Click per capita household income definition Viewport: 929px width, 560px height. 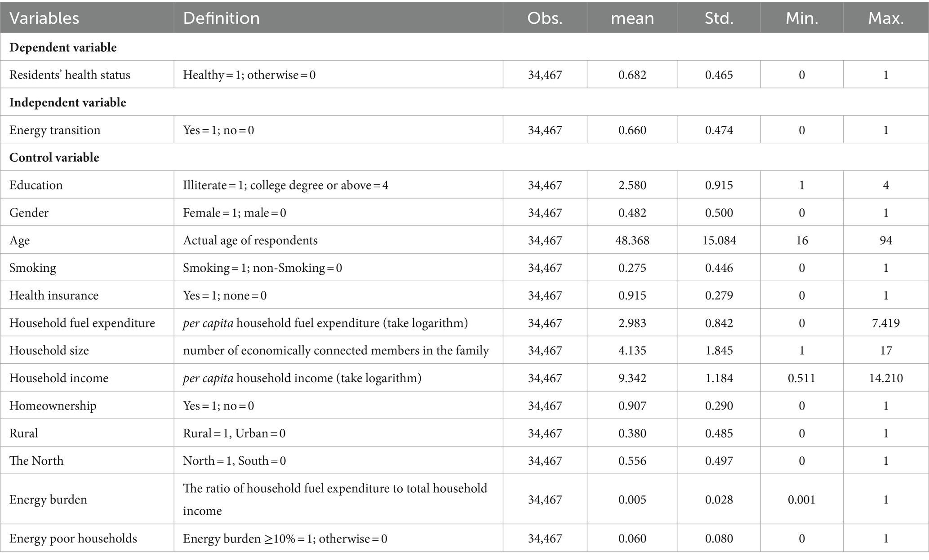click(x=302, y=378)
